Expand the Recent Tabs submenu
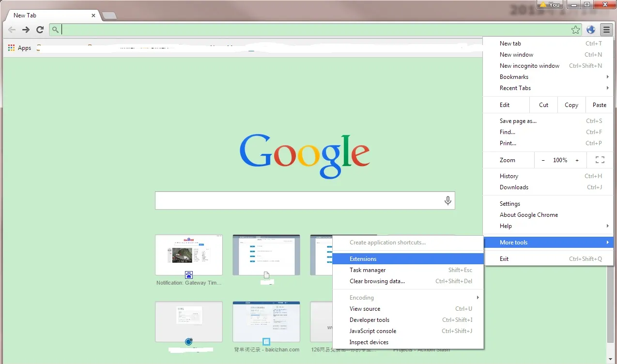Screen dimensions: 617x364 [x=515, y=88]
